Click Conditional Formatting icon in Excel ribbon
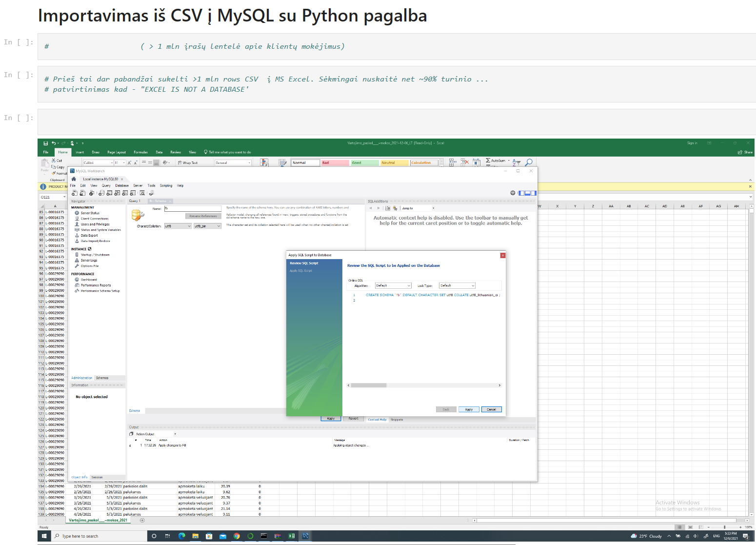Viewport: 756px width, 545px height. [264, 162]
